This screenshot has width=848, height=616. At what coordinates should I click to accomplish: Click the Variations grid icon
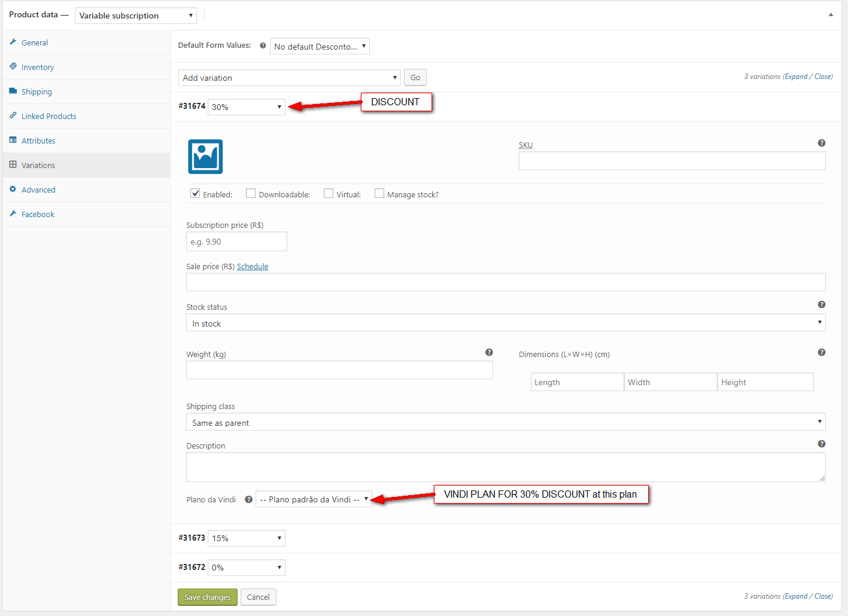coord(13,164)
